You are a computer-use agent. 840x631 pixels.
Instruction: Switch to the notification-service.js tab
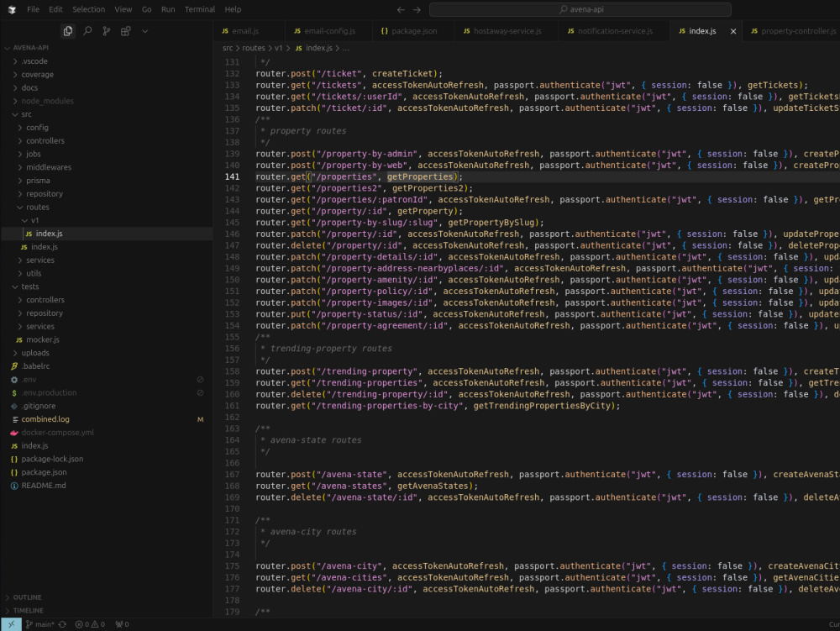click(x=615, y=31)
